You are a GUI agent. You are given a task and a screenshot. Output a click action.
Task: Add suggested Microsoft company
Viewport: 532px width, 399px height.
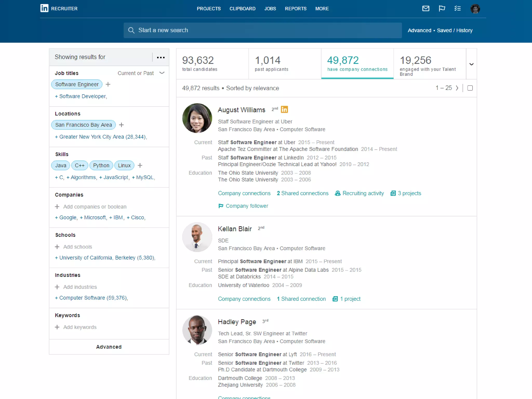93,217
